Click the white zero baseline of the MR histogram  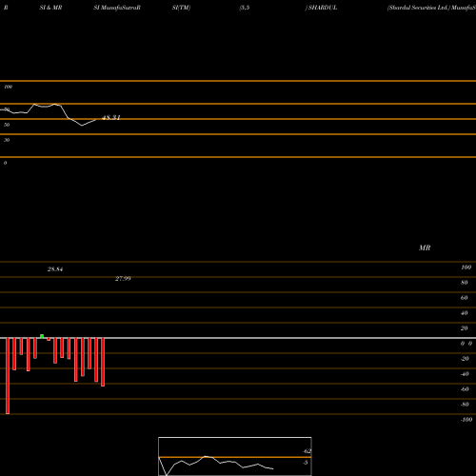click(238, 338)
